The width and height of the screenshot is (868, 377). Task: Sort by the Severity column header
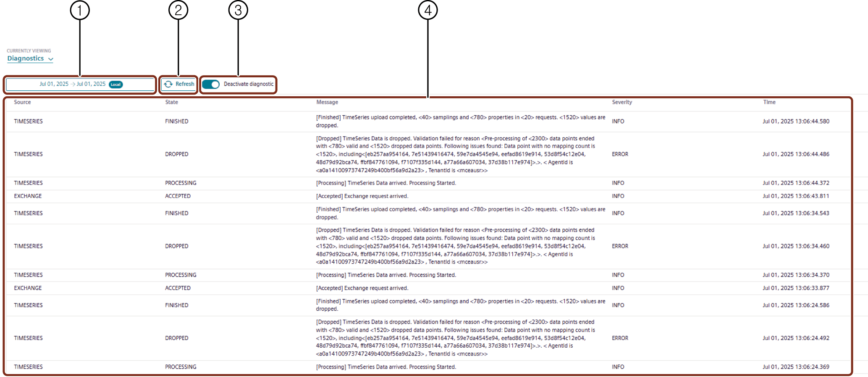click(621, 102)
